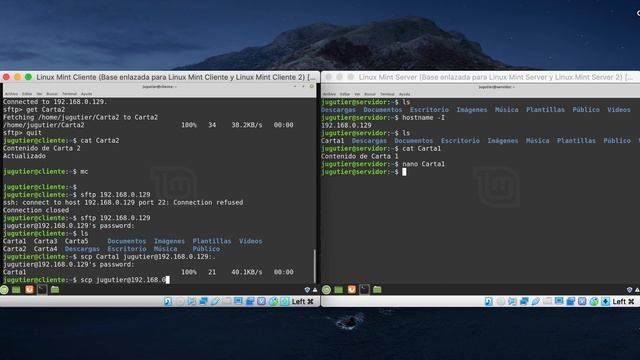Open Ver menu in Cliente terminal

(x=39, y=93)
